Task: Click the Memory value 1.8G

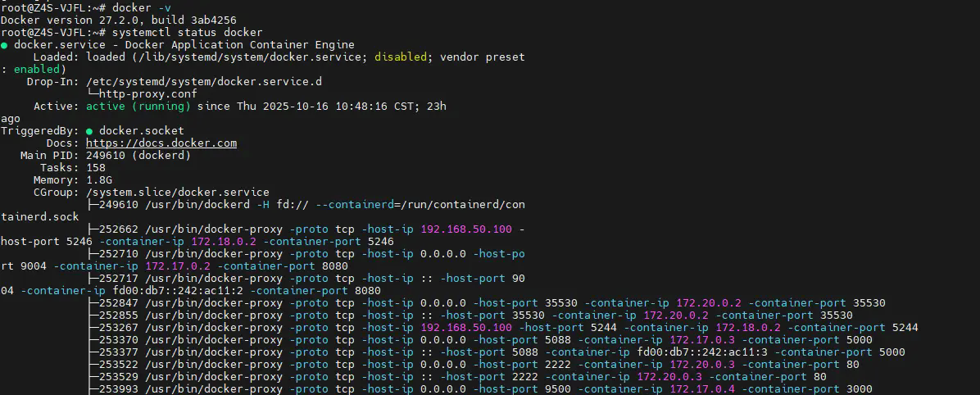Action: pyautogui.click(x=99, y=180)
